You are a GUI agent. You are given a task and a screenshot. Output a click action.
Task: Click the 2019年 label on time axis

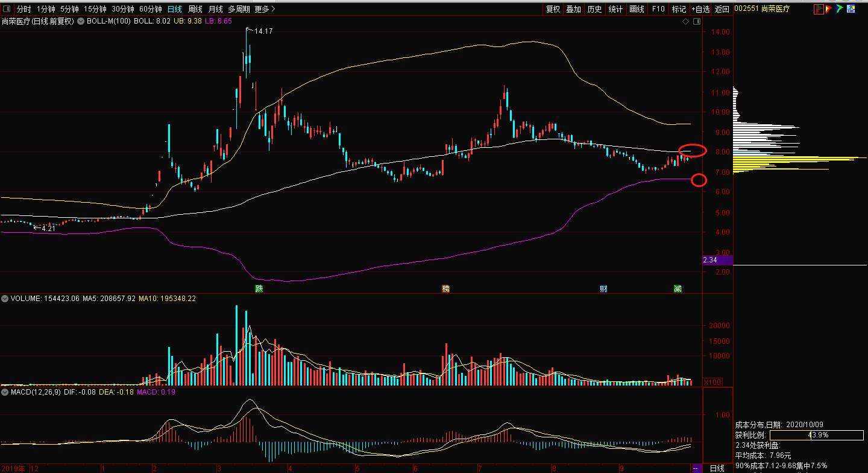point(13,468)
